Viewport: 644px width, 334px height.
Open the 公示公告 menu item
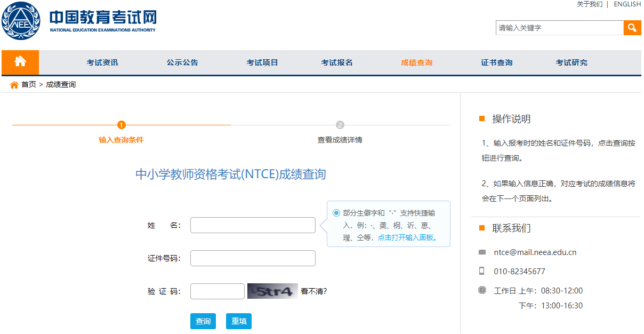click(x=182, y=62)
